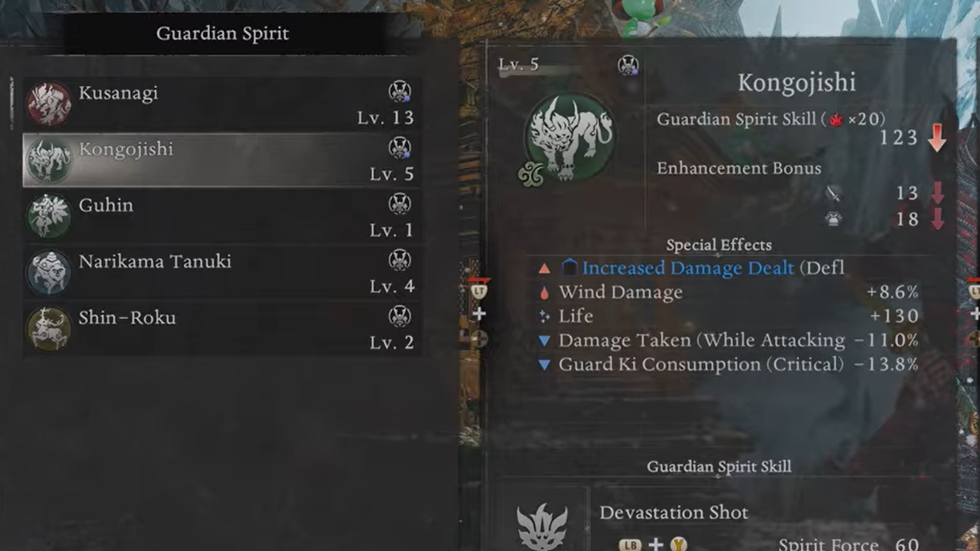The image size is (980, 551).
Task: Click the Devastation Shot skill name
Action: pyautogui.click(x=674, y=512)
